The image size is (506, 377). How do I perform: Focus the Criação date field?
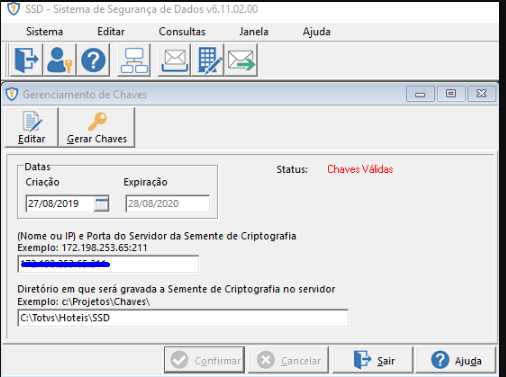coord(60,204)
